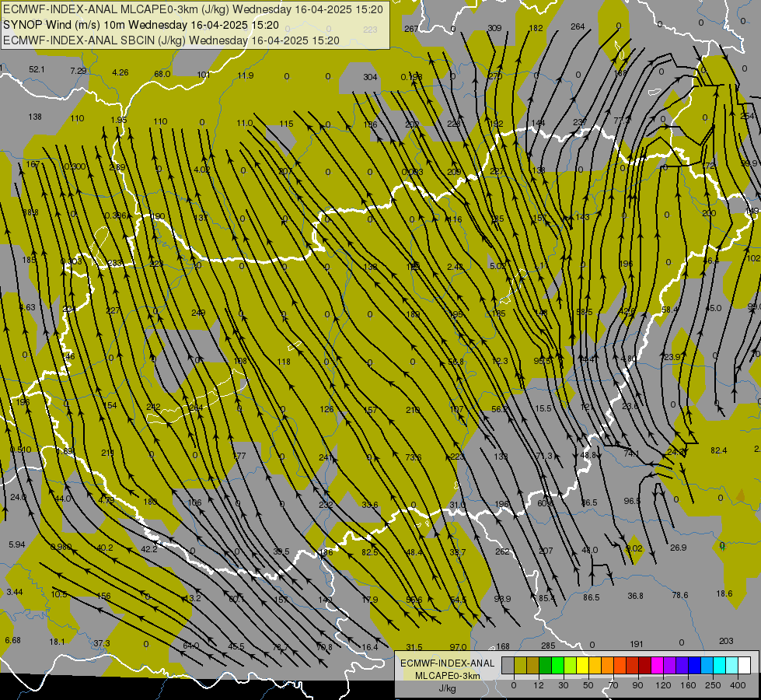The height and width of the screenshot is (700, 761).
Task: Select the J/kg unit label in legend
Action: (x=447, y=688)
